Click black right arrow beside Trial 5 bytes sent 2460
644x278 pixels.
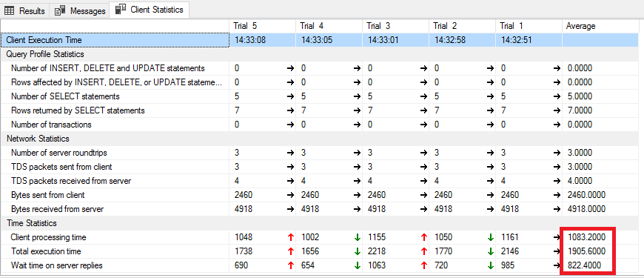pyautogui.click(x=290, y=195)
